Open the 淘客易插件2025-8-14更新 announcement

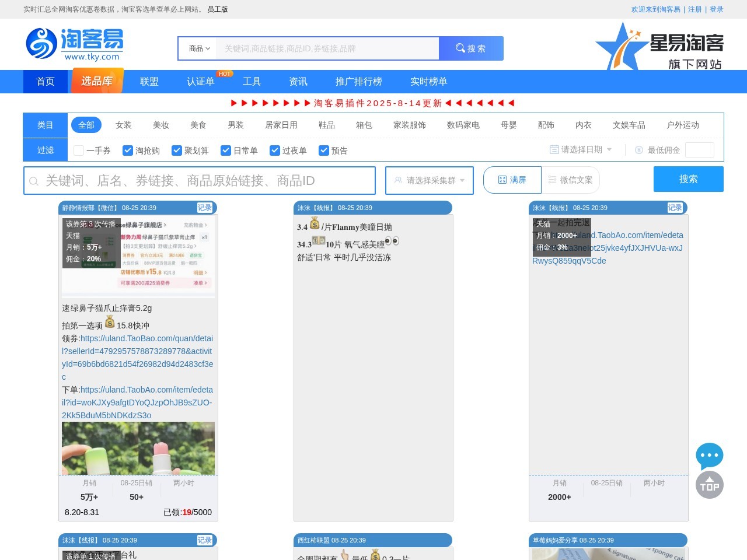[373, 103]
